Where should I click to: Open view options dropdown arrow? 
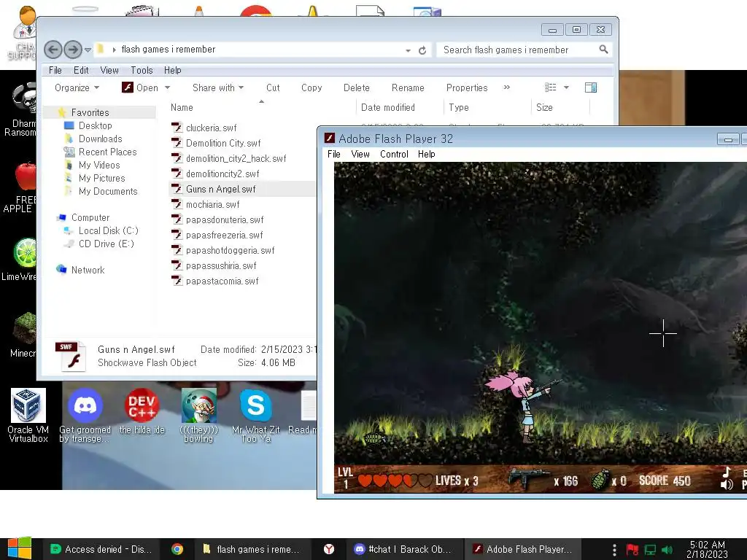566,87
